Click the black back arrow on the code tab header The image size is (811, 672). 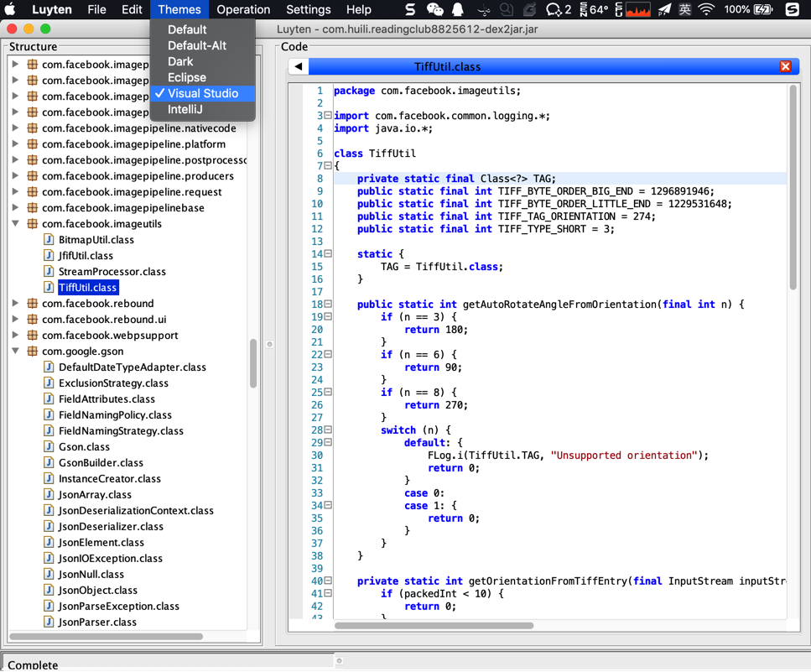click(x=299, y=67)
